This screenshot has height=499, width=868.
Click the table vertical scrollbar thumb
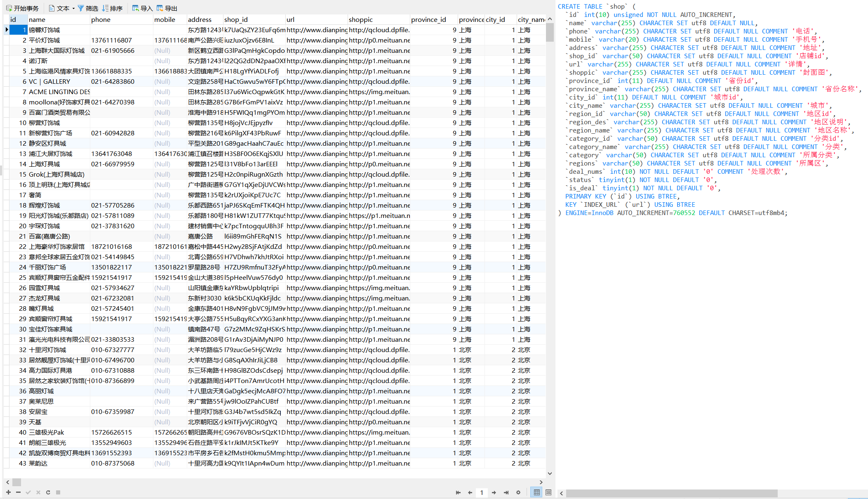coord(550,33)
